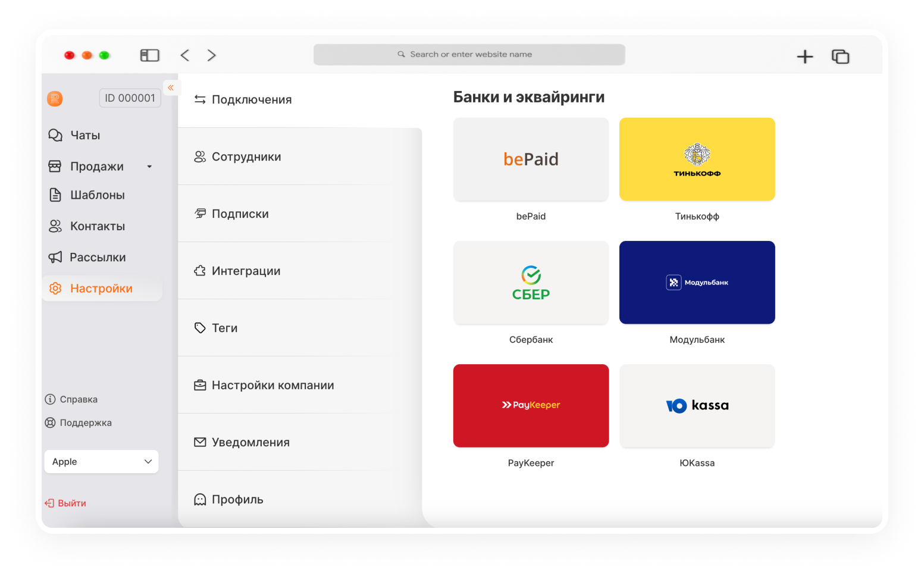This screenshot has height=576, width=924.
Task: Show browser tab overview icon
Action: (840, 57)
